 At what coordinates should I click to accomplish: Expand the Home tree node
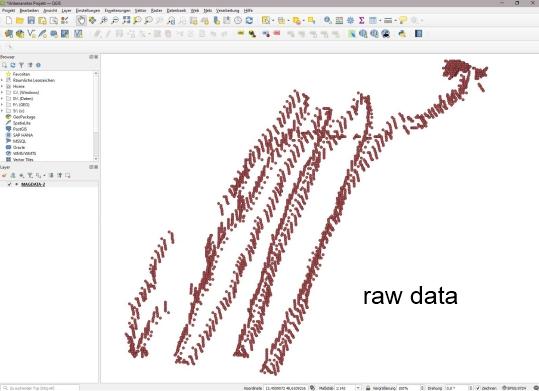2,86
